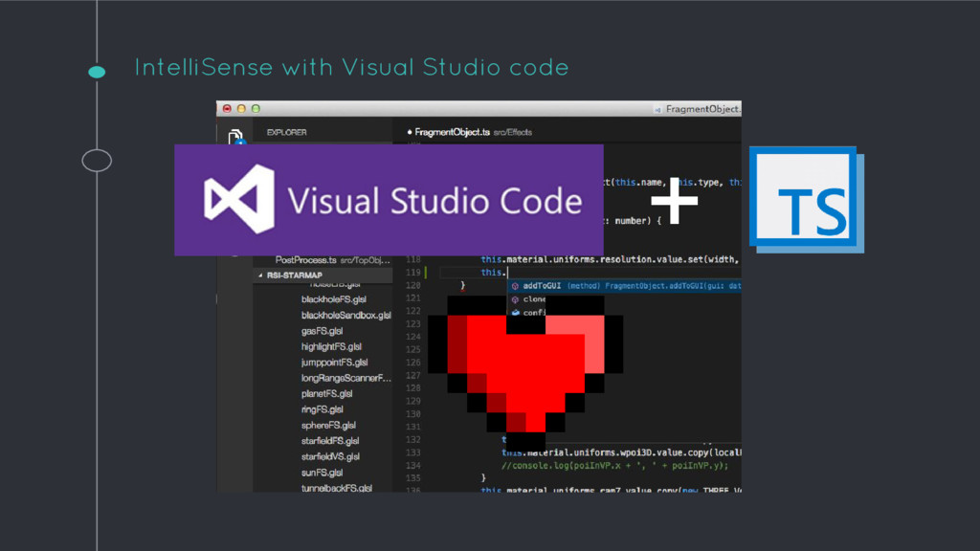Open gasFS.glsl file
Image resolution: width=980 pixels, height=551 pixels.
[322, 331]
